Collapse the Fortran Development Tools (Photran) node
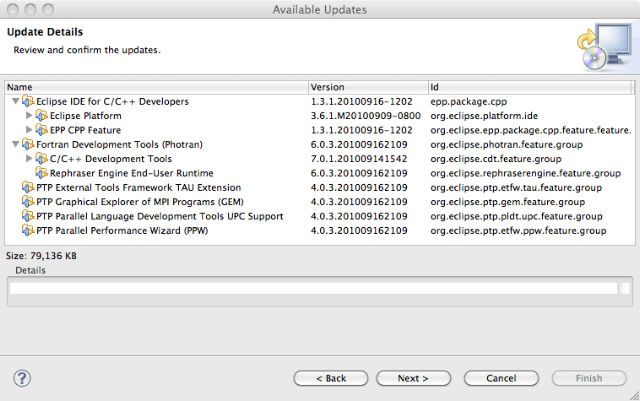The width and height of the screenshot is (640, 401). 16,144
